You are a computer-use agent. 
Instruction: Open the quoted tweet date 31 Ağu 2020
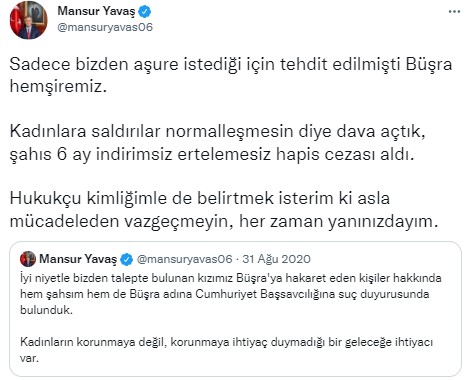(x=276, y=259)
